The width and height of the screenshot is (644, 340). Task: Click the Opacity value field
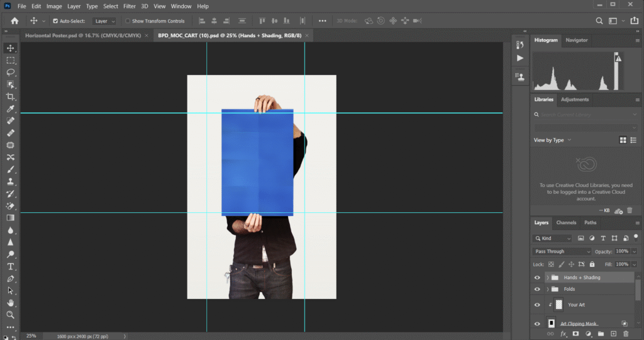coord(621,251)
